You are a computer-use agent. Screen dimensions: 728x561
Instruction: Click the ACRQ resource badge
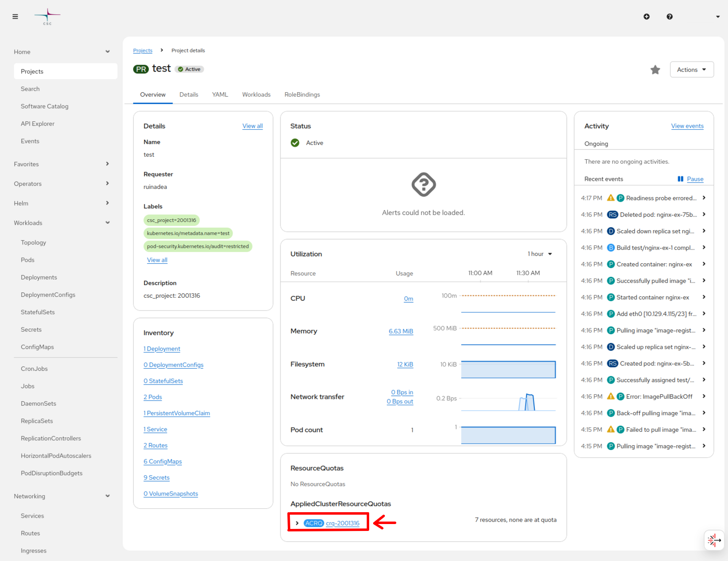(x=313, y=523)
